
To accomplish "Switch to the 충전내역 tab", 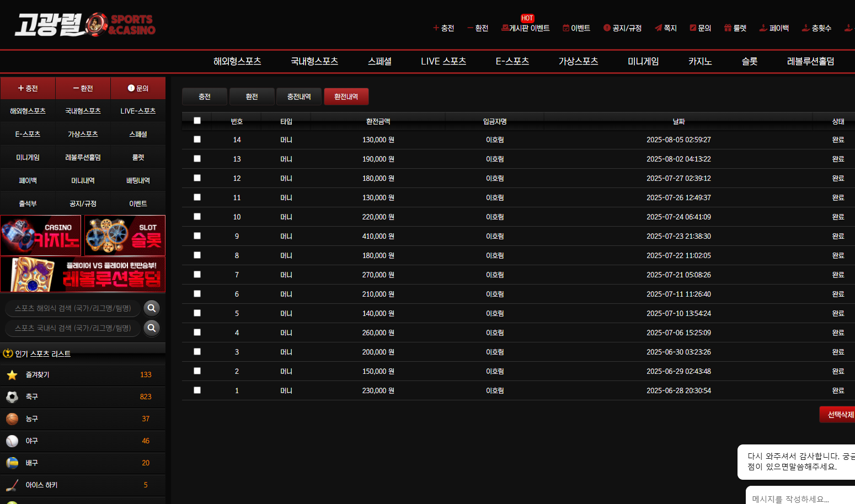I will (x=299, y=96).
